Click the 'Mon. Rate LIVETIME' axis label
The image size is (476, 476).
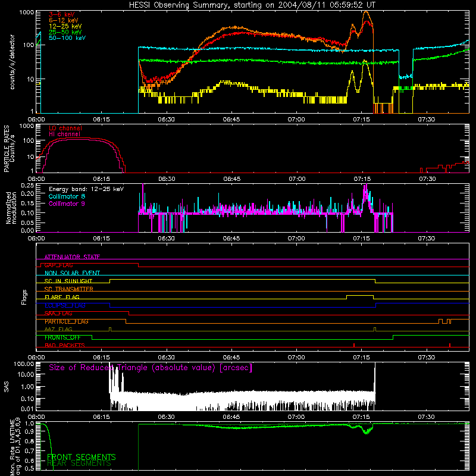(12, 446)
